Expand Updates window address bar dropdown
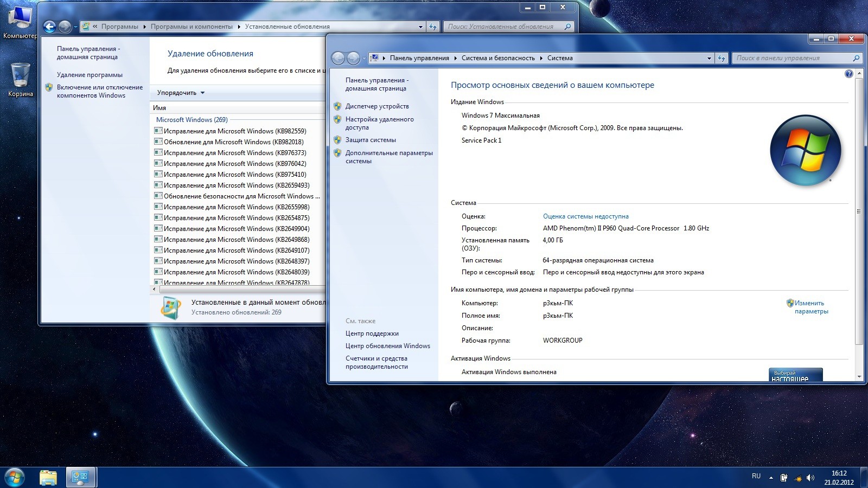This screenshot has width=868, height=488. click(420, 27)
